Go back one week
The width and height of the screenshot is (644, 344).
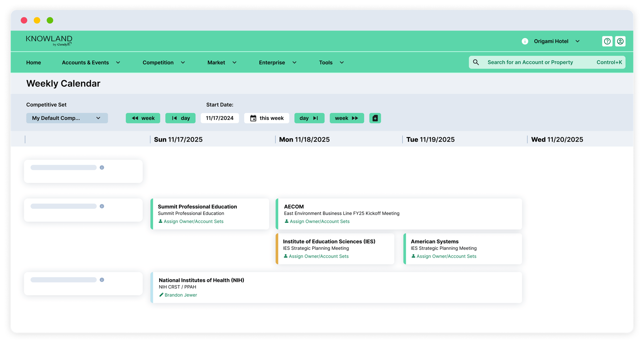(x=143, y=118)
